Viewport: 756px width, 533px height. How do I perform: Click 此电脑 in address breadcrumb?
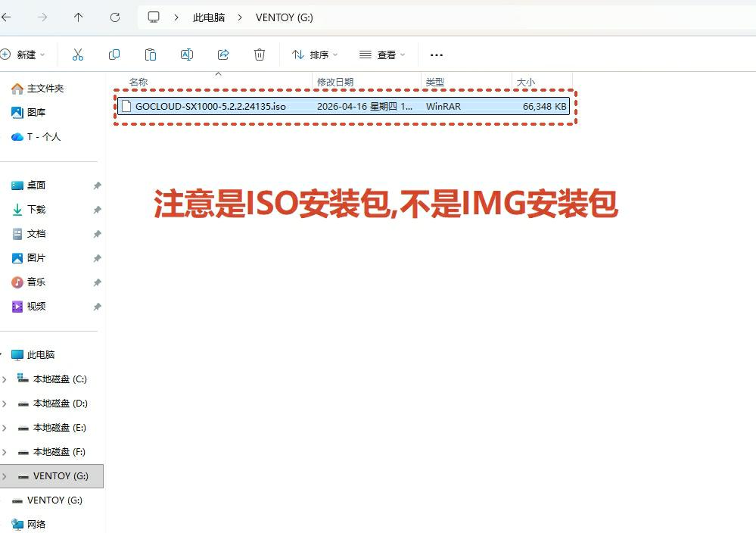209,17
